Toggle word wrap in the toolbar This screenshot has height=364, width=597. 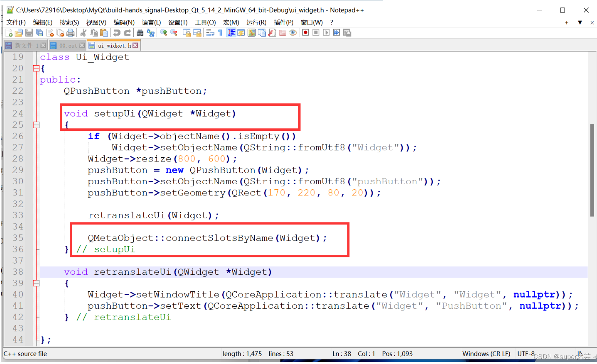coord(210,33)
